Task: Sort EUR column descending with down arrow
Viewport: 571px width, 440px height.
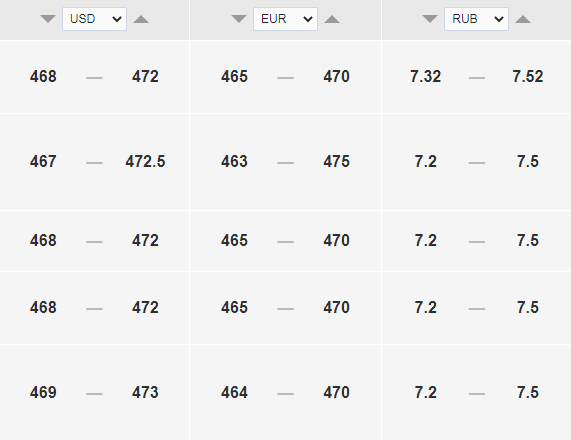Action: [239, 19]
